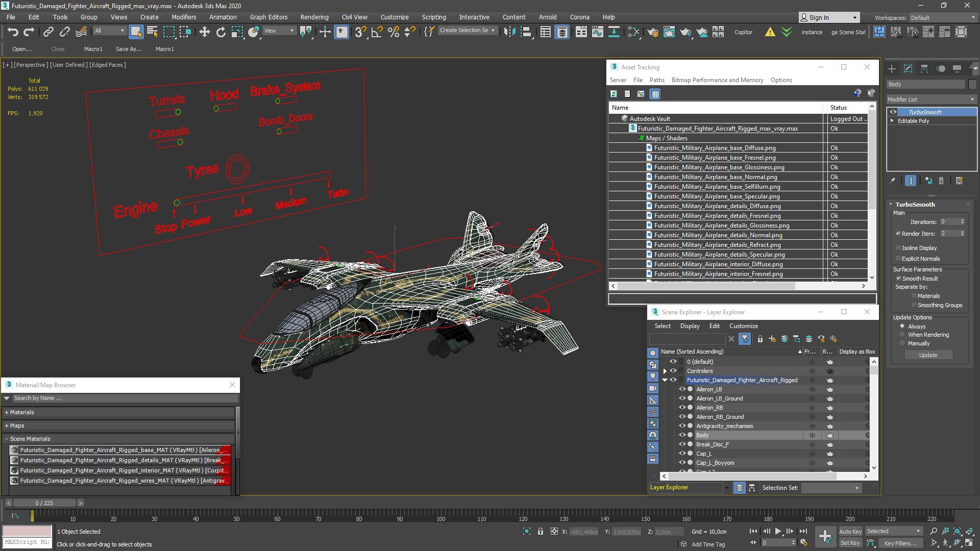Image resolution: width=980 pixels, height=551 pixels.
Task: Hide the Aileron_LB object via eye icon
Action: coord(682,389)
